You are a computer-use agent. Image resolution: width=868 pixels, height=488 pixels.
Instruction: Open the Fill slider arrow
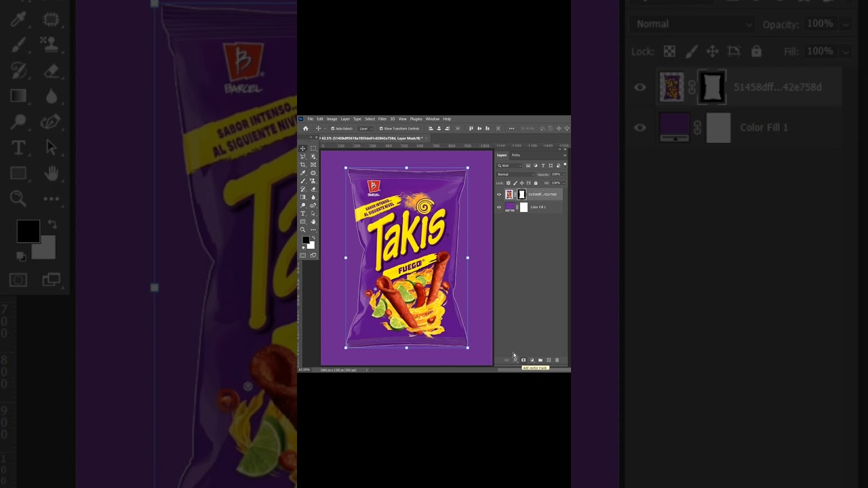564,183
